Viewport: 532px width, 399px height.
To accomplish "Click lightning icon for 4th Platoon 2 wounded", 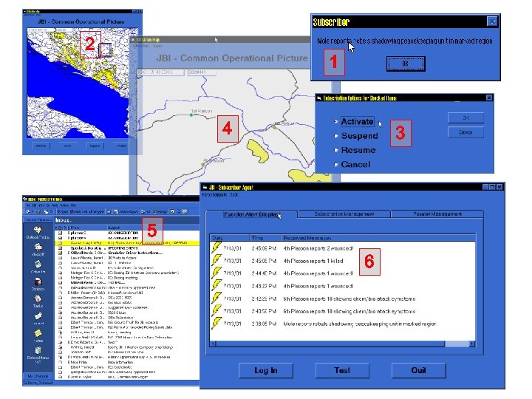I will click(x=216, y=248).
